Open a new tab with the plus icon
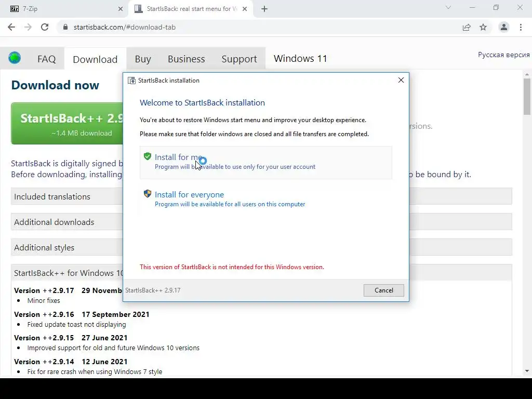The image size is (532, 399). 264,9
